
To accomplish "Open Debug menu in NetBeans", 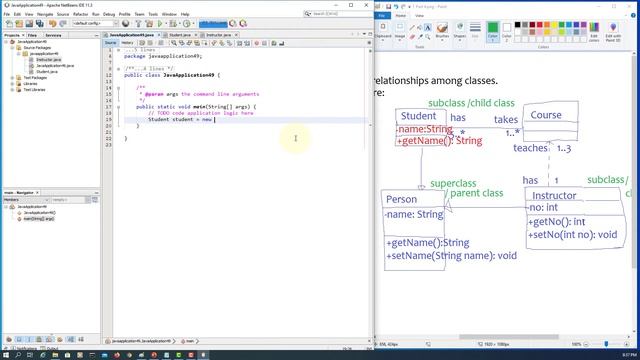I will pyautogui.click(x=109, y=14).
